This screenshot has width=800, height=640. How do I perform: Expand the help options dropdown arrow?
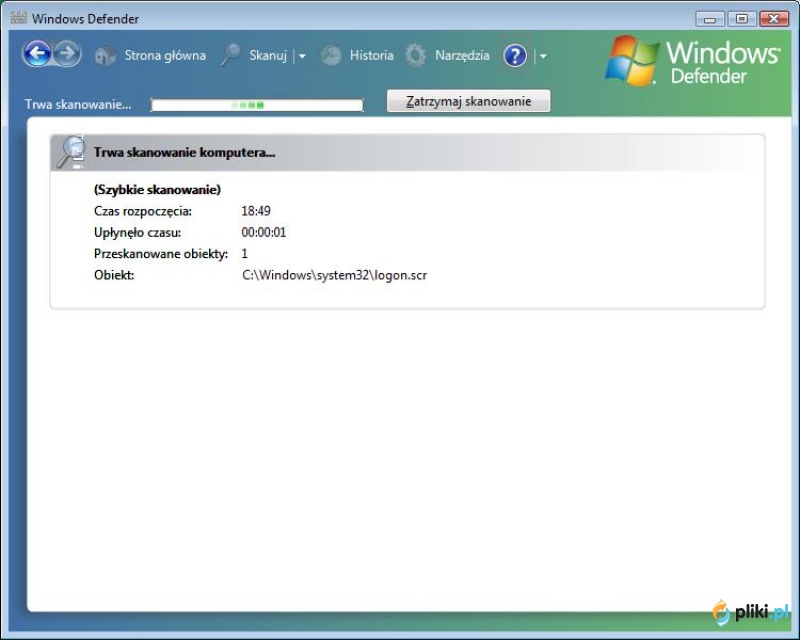(x=543, y=56)
